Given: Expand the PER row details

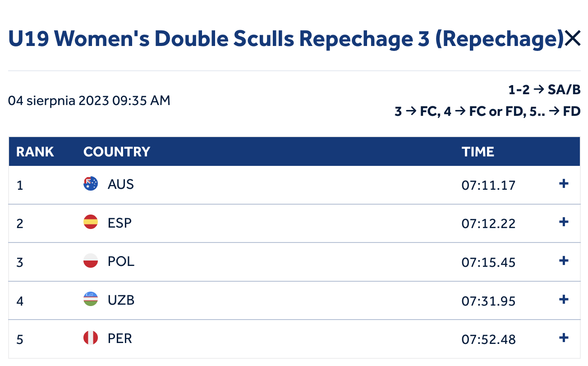Looking at the screenshot, I should click(x=563, y=338).
